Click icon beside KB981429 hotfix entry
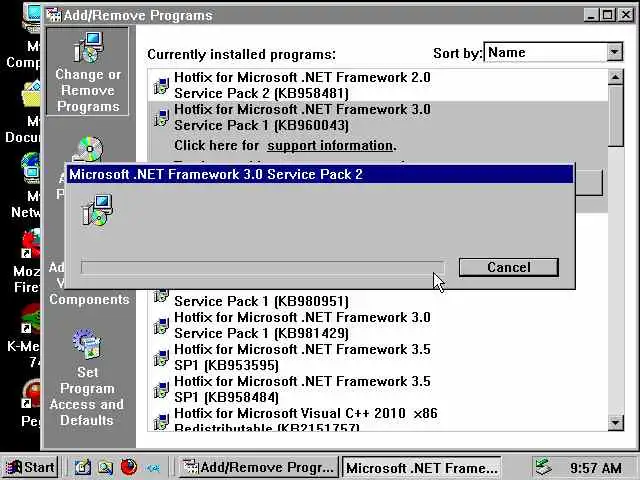This screenshot has height=480, width=640. pyautogui.click(x=161, y=325)
